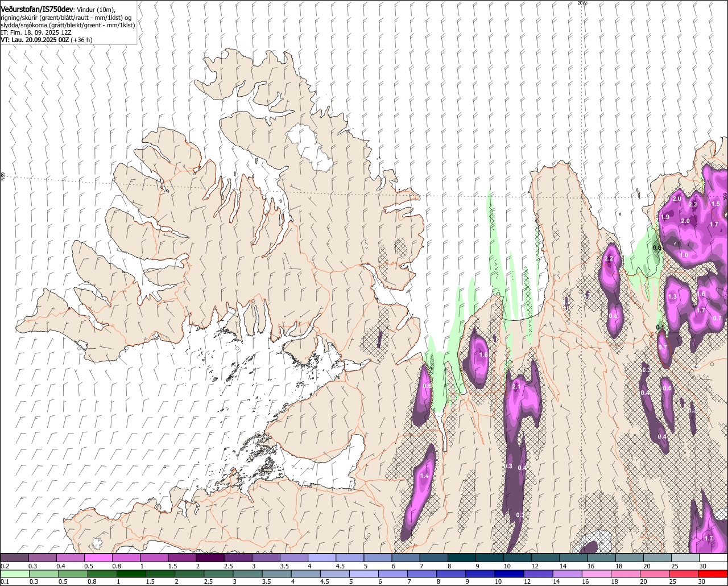728x586 pixels.
Task: Click the 'IT: Fim. 18. 09. 2025 12Z' line
Action: 36,32
